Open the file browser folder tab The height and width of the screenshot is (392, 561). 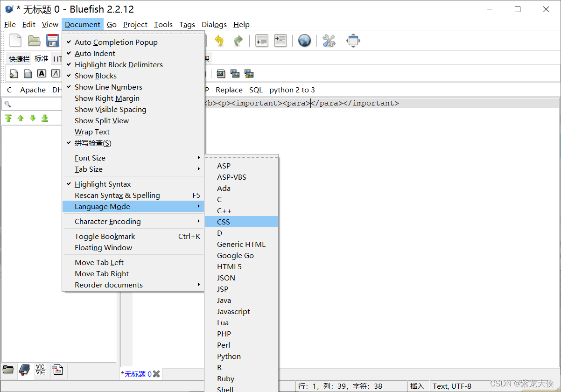8,370
